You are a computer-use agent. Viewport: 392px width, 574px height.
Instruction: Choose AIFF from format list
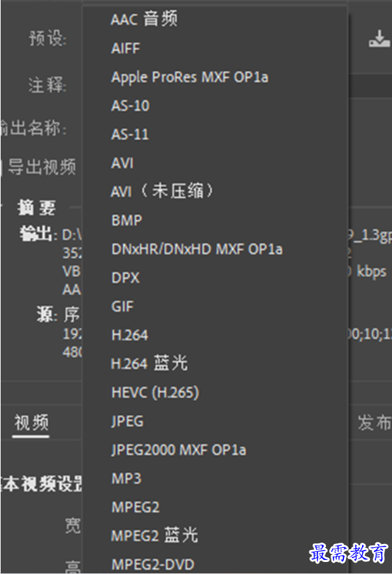125,48
